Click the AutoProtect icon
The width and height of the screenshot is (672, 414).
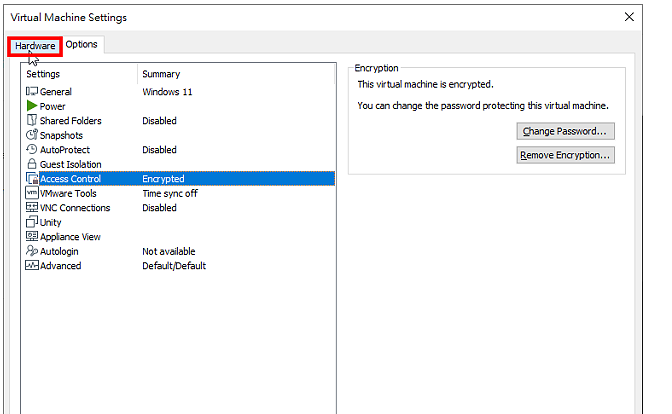(x=32, y=149)
